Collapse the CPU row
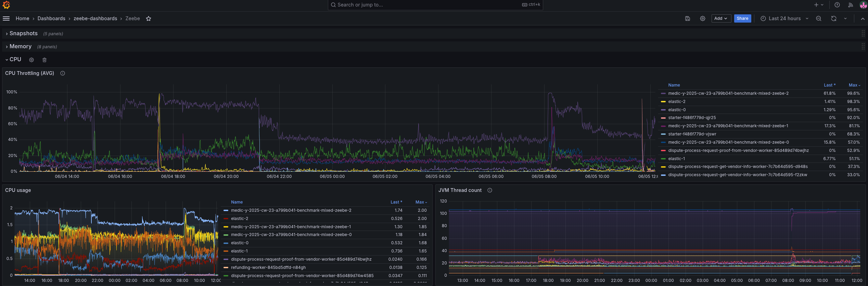The height and width of the screenshot is (286, 868). pos(13,60)
